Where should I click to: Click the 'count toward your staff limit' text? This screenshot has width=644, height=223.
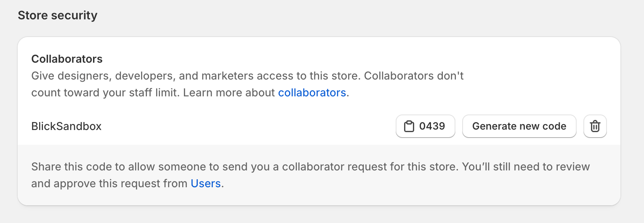(105, 93)
